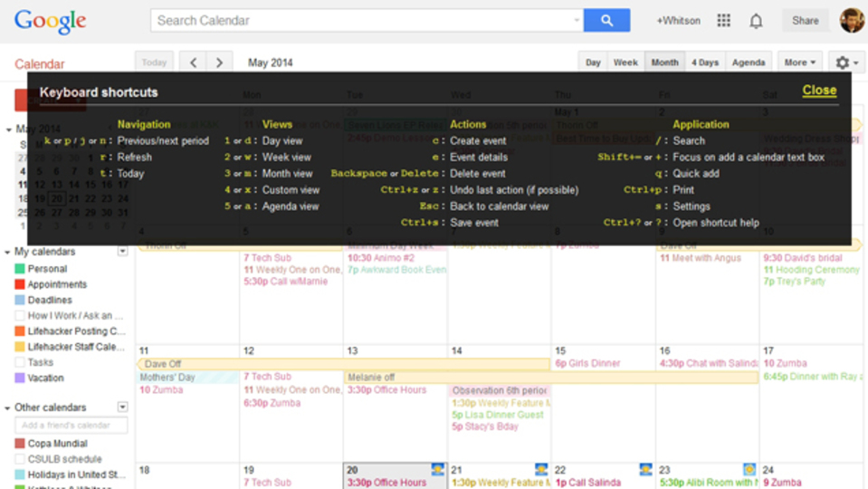
Task: Open the Google apps grid icon
Action: 723,21
